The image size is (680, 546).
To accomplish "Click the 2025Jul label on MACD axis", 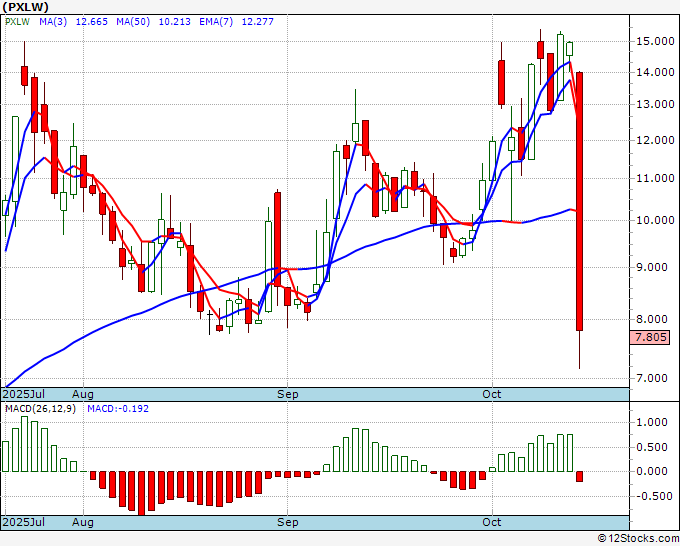I will 24,522.
